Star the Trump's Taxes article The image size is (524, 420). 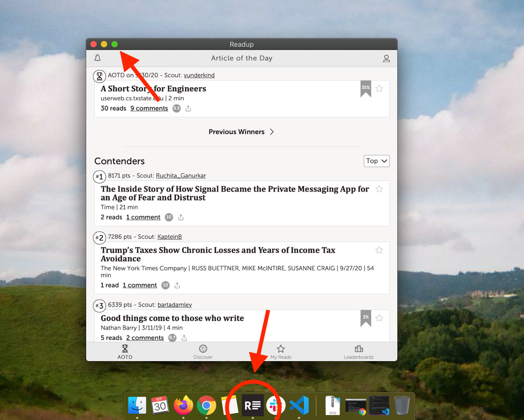click(379, 250)
